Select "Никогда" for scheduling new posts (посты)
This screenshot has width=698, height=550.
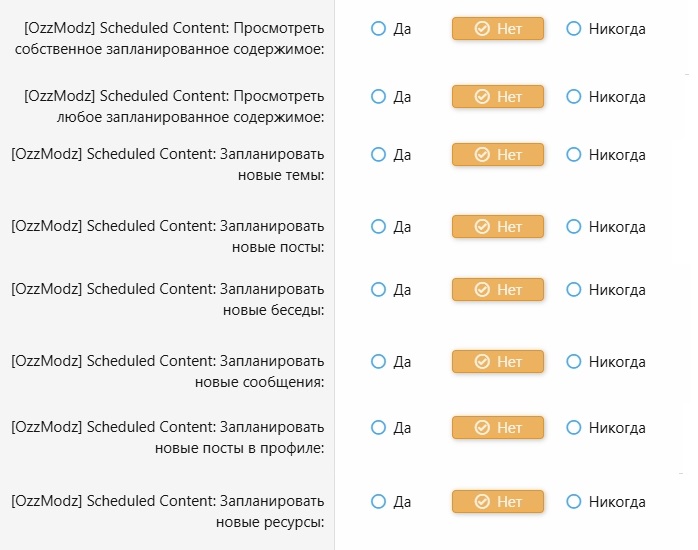click(x=574, y=227)
